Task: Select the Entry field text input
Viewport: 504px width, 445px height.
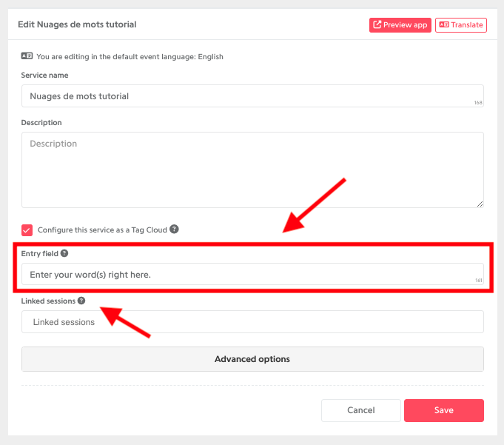Action: pyautogui.click(x=252, y=274)
